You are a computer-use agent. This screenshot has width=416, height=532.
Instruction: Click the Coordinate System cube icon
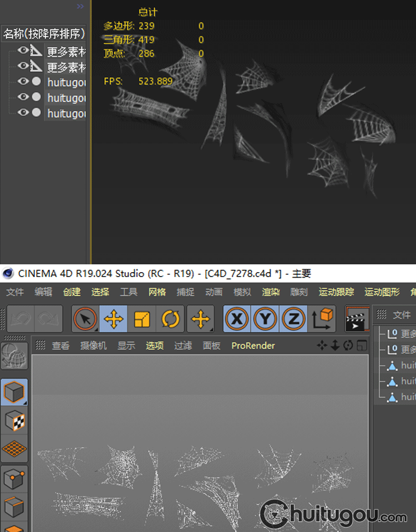[x=322, y=319]
